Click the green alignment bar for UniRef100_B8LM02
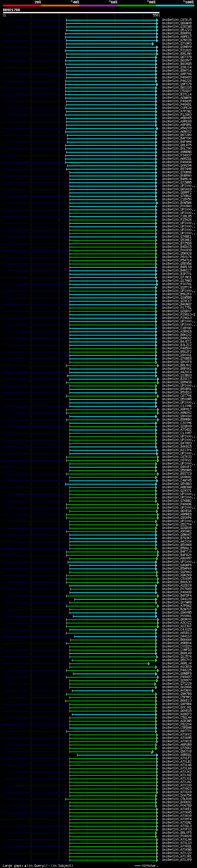The width and height of the screenshot is (197, 868). [x=112, y=365]
